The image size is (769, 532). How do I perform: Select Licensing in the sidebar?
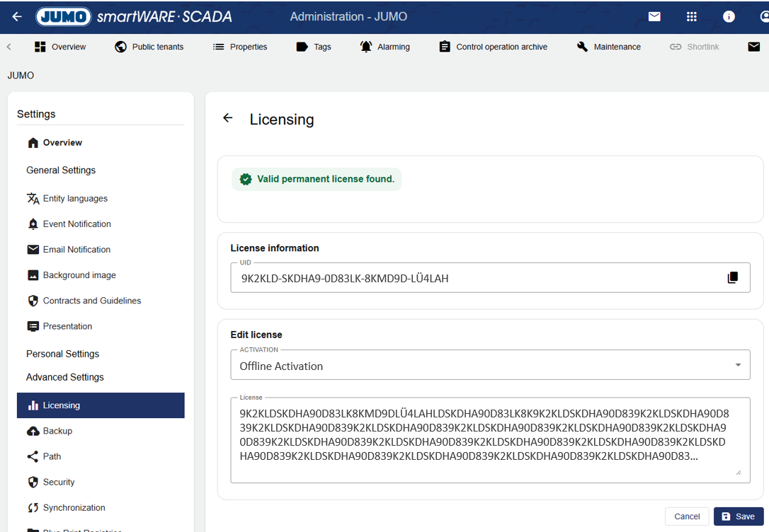coord(101,405)
